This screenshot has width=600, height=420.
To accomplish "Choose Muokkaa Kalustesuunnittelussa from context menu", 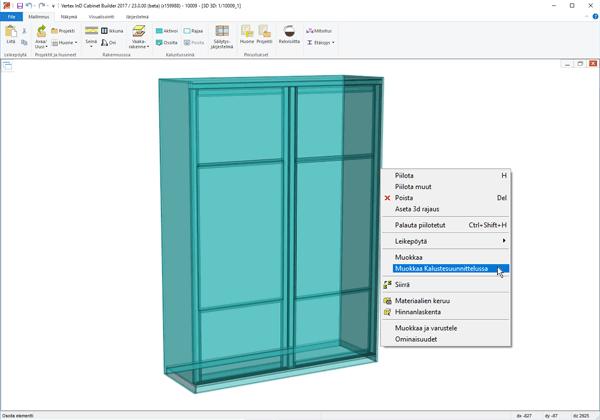I will pyautogui.click(x=441, y=268).
